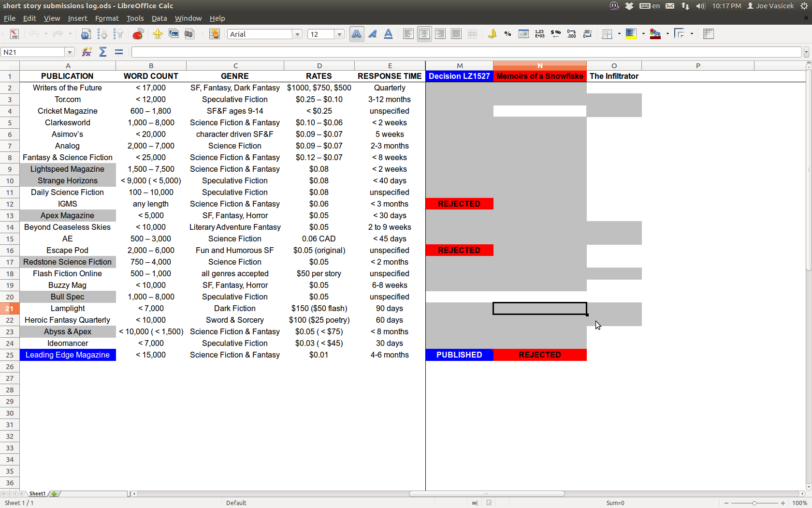This screenshot has width=812, height=508.
Task: Adjust the zoom slider handle
Action: (754, 503)
